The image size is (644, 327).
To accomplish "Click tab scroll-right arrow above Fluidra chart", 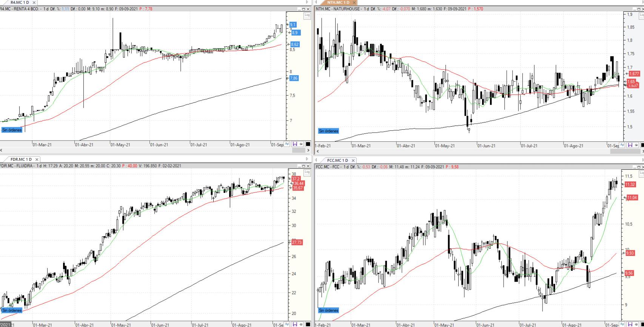I will [x=307, y=160].
